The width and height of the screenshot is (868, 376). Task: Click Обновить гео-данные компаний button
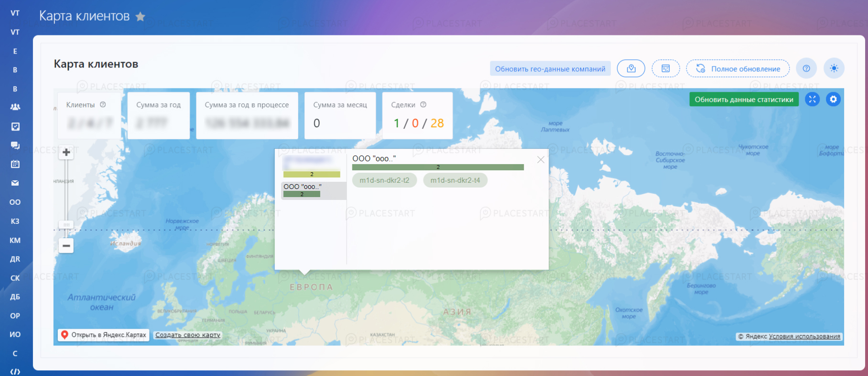(550, 69)
